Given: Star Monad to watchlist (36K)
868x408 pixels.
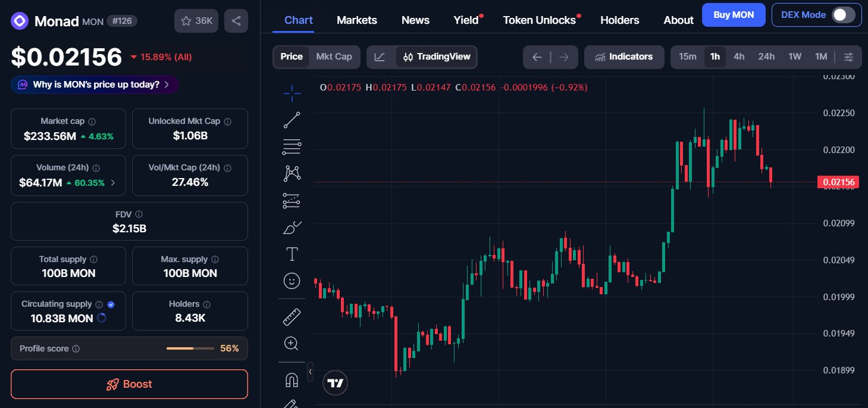Looking at the screenshot, I should pyautogui.click(x=197, y=21).
